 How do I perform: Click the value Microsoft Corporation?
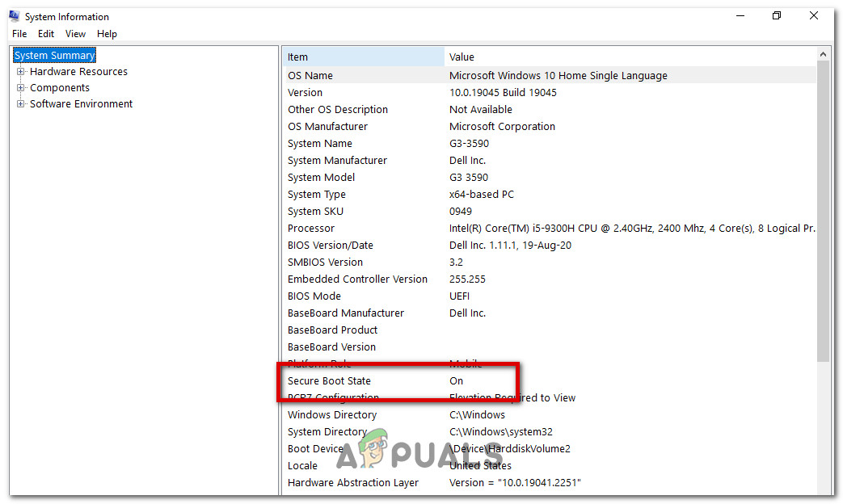pos(502,126)
